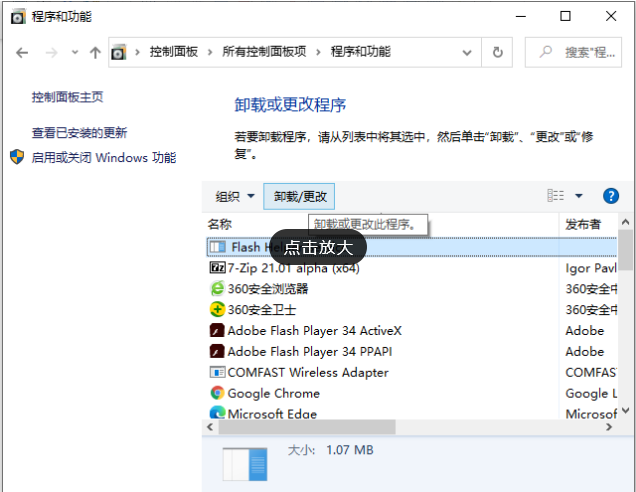Sort by the 名称 column header
The width and height of the screenshot is (636, 492).
click(220, 224)
